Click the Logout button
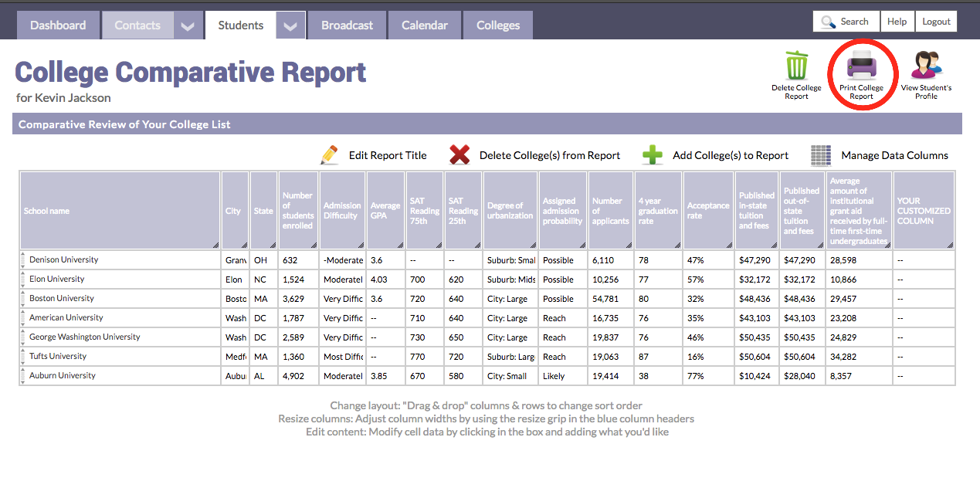This screenshot has height=488, width=980. [x=937, y=22]
